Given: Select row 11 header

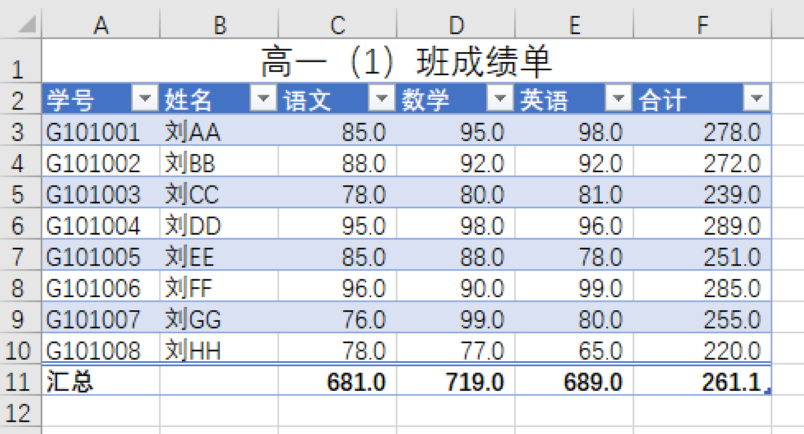Looking at the screenshot, I should tap(21, 380).
